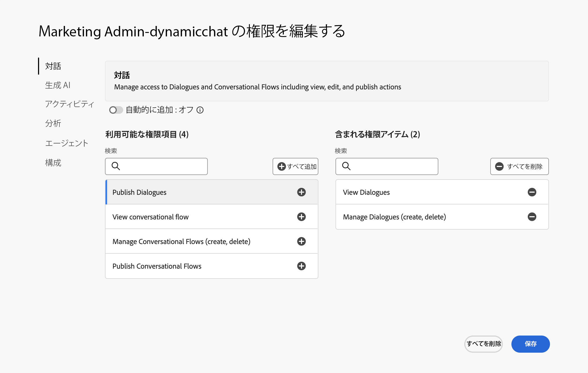This screenshot has width=588, height=373.
Task: Click info icon next to 自動的に追加
Action: click(x=200, y=110)
